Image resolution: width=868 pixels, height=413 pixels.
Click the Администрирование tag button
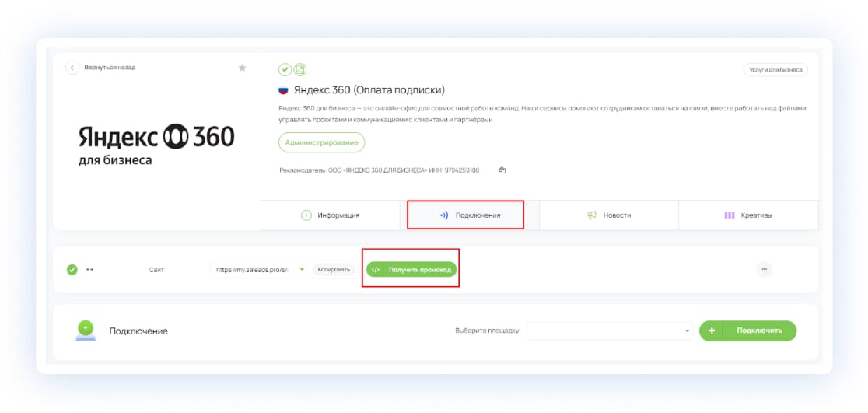321,142
